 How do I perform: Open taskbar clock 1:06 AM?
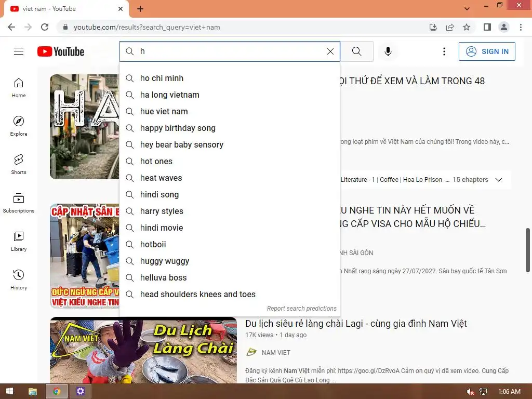click(x=509, y=392)
